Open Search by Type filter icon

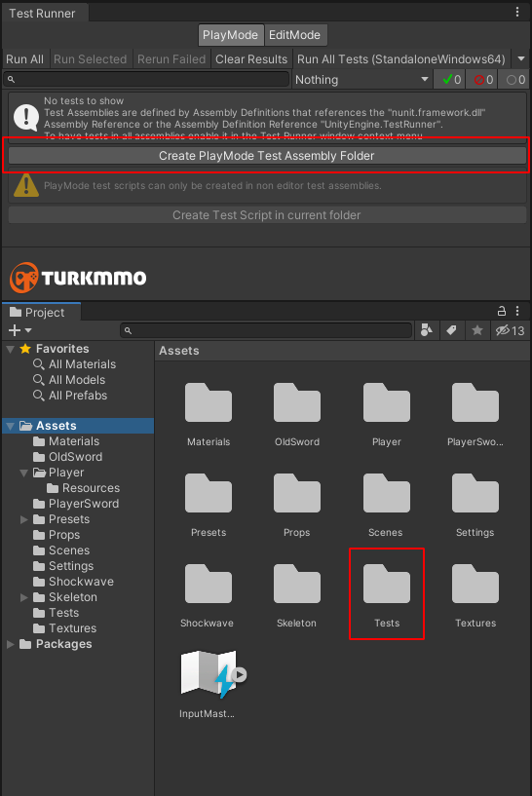[x=427, y=330]
